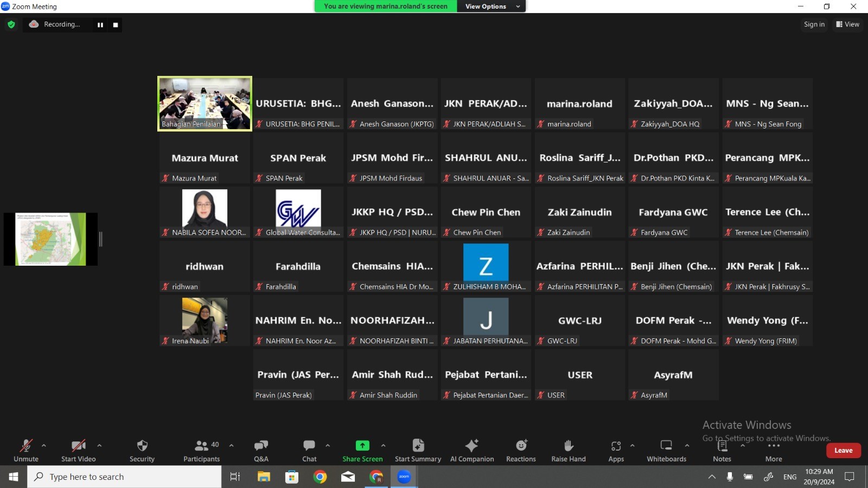868x488 pixels.
Task: Click the Unmute microphone icon
Action: 25,446
